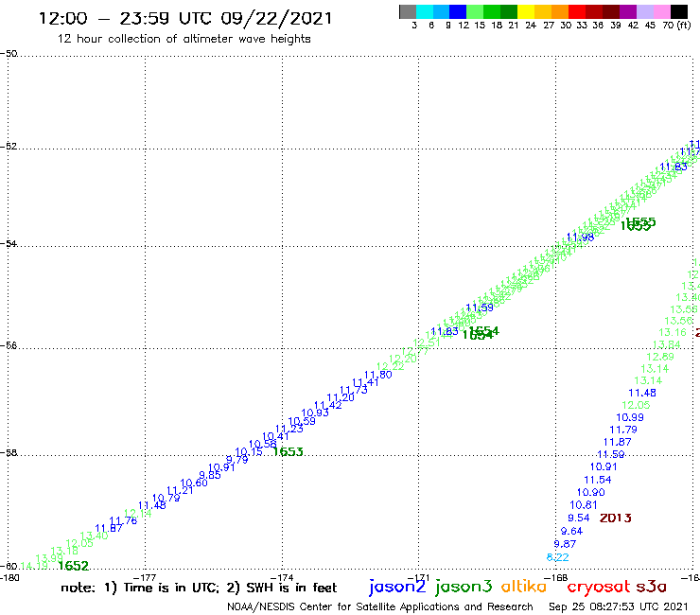The width and height of the screenshot is (700, 615).
Task: Click the bright red swatch in the color scale
Action: tap(577, 11)
